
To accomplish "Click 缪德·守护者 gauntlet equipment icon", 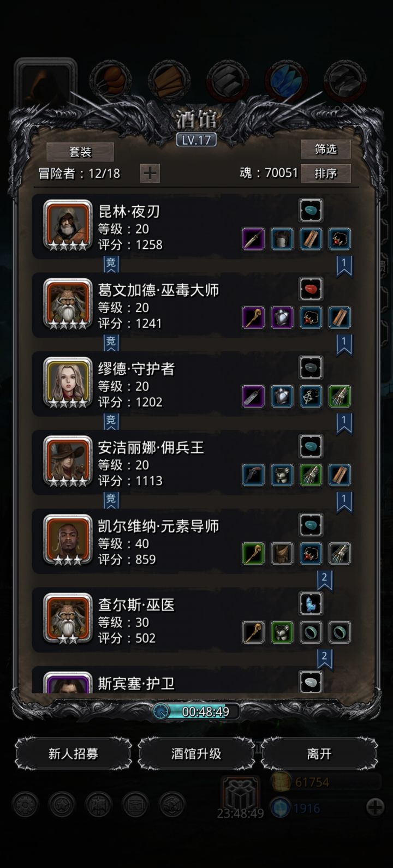I will [340, 396].
